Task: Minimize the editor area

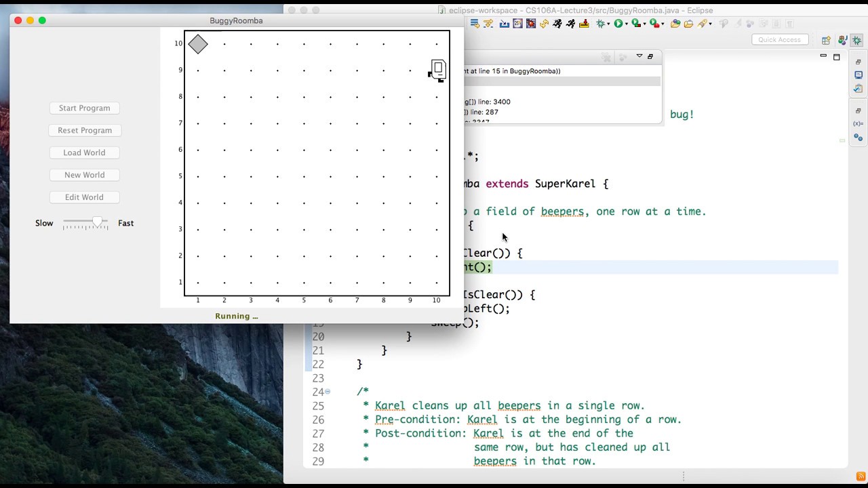Action: [x=823, y=56]
